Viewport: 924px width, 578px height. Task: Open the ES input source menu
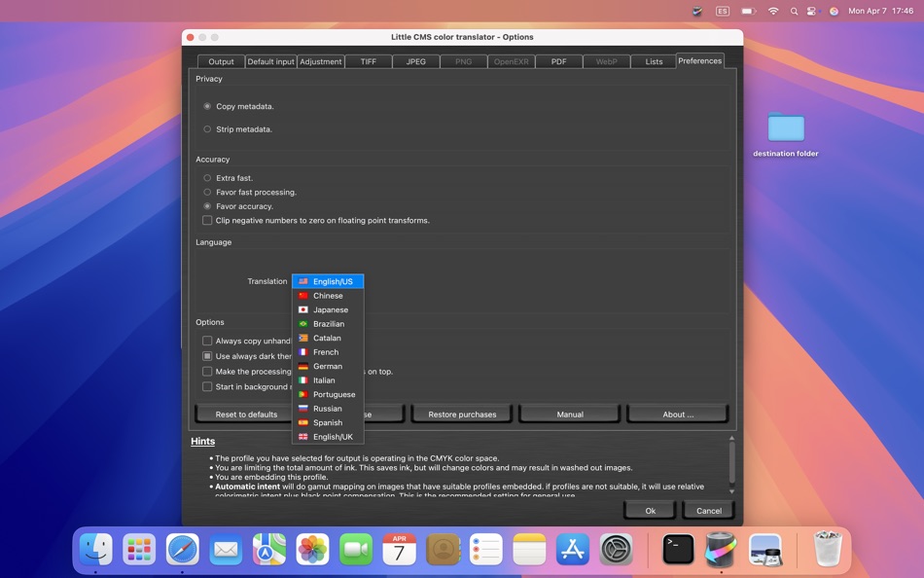point(723,11)
